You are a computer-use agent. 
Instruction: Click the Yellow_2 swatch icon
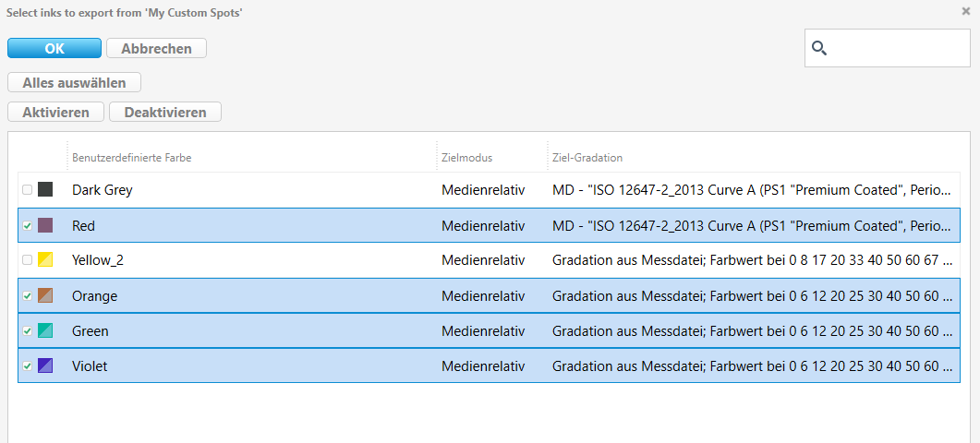[45, 260]
